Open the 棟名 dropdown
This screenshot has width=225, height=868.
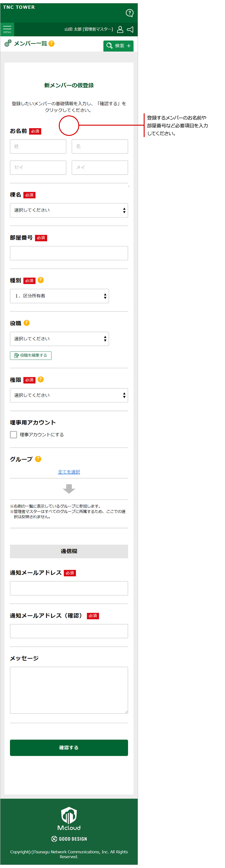pos(69,210)
